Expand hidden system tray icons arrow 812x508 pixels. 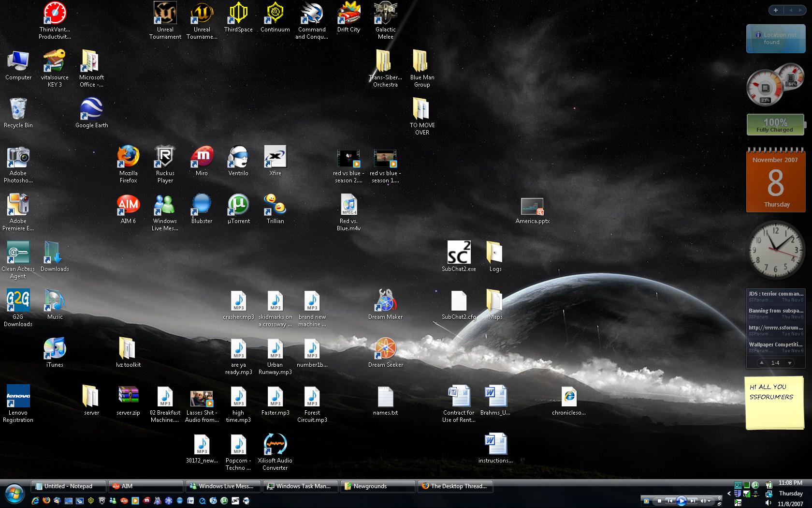tap(729, 494)
